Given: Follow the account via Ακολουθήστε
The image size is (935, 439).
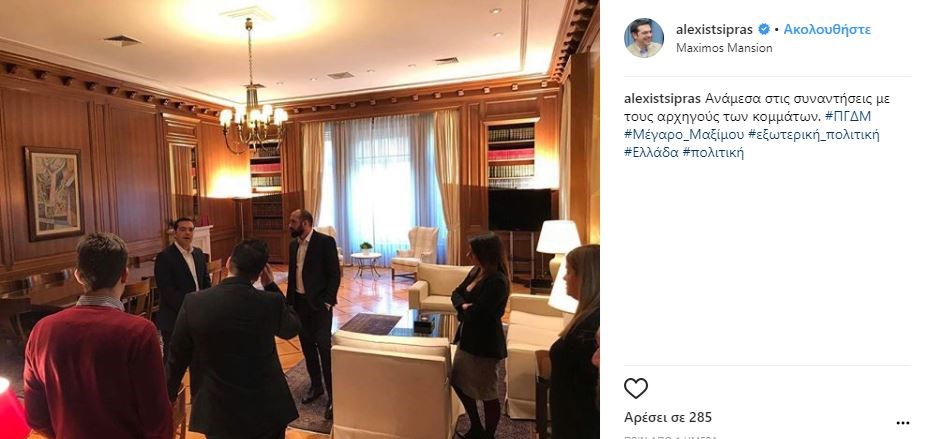Looking at the screenshot, I should click(827, 29).
